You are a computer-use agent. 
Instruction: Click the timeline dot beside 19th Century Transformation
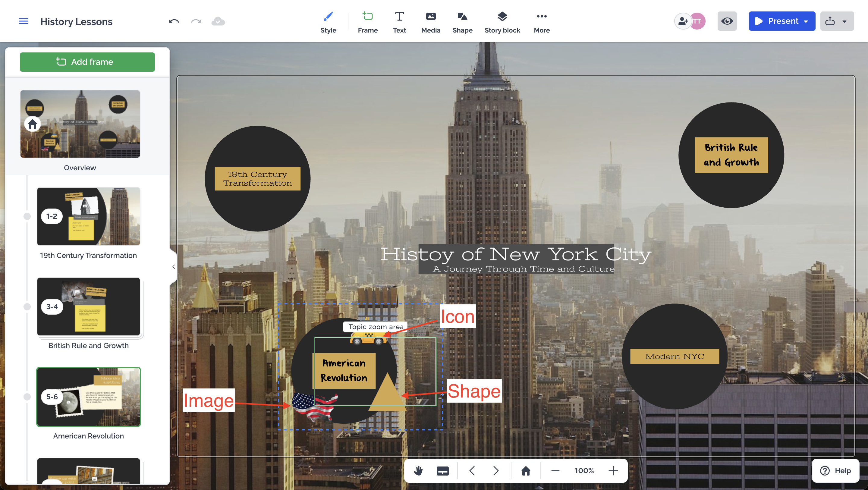[27, 216]
